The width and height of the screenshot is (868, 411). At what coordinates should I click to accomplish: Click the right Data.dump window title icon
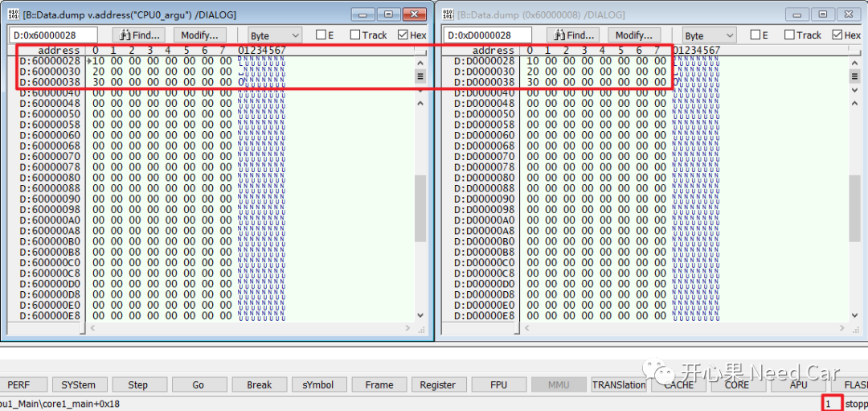(x=448, y=14)
